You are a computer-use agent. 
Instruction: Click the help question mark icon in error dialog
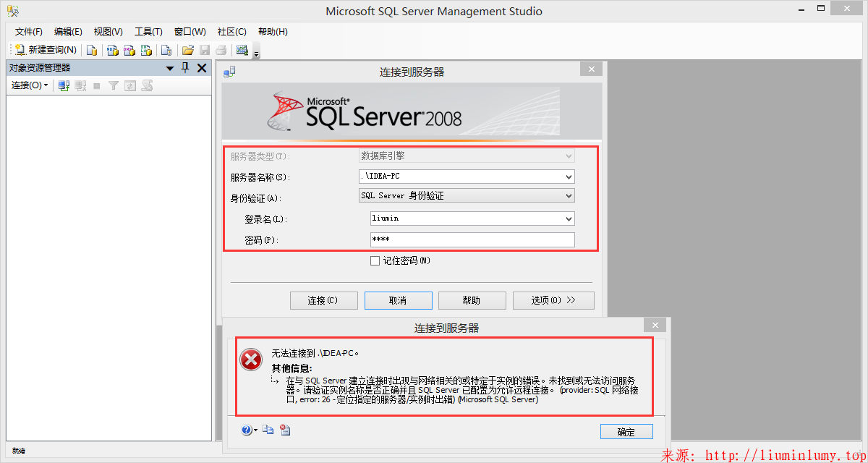point(247,430)
